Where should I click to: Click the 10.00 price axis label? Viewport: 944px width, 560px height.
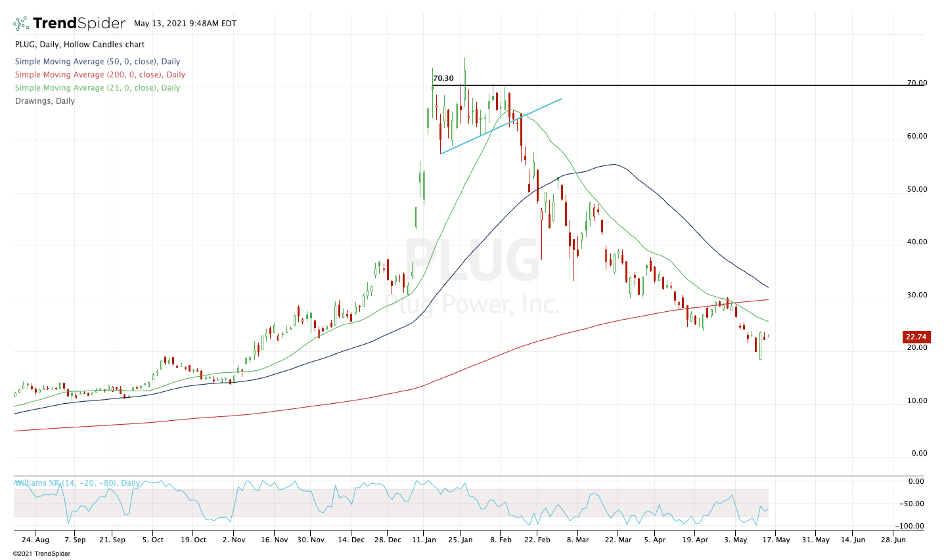pyautogui.click(x=917, y=401)
